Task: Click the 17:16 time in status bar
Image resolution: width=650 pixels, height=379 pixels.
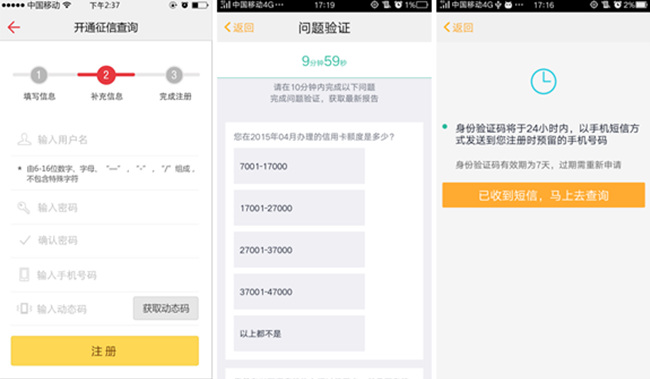Action: [544, 5]
